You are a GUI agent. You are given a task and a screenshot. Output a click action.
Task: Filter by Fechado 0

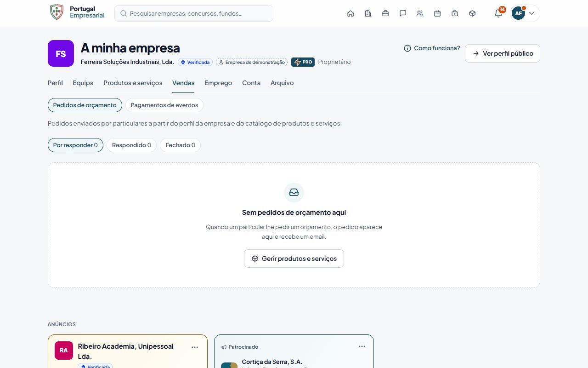(x=180, y=145)
